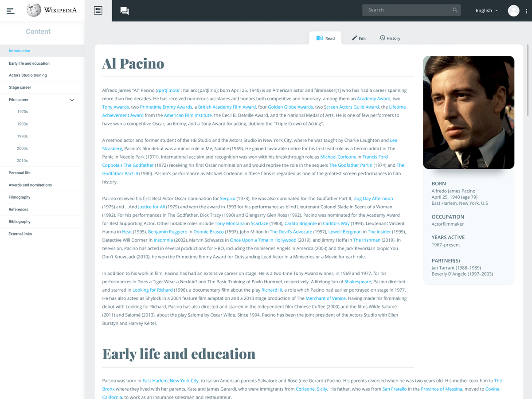The height and width of the screenshot is (399, 532).
Task: Switch to the Read tab
Action: pyautogui.click(x=325, y=38)
